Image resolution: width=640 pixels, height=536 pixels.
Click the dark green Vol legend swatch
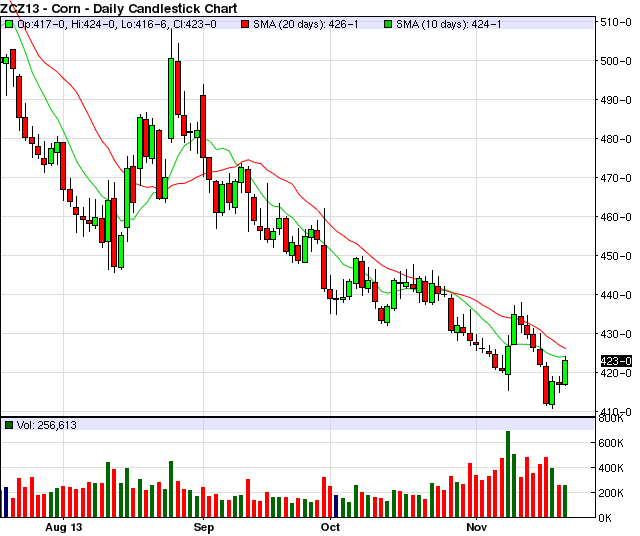[x=9, y=425]
